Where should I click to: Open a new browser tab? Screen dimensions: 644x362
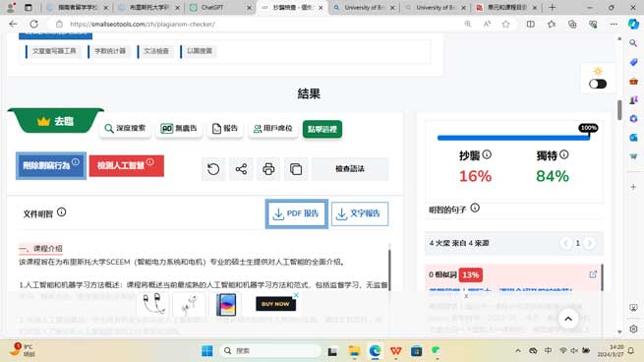(552, 8)
